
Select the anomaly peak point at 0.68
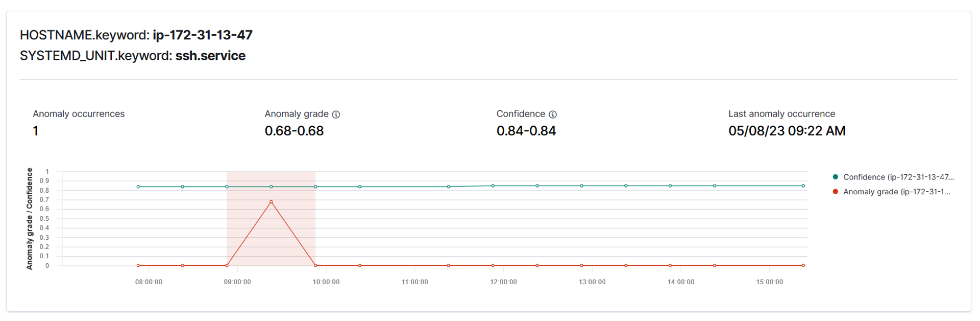click(271, 202)
